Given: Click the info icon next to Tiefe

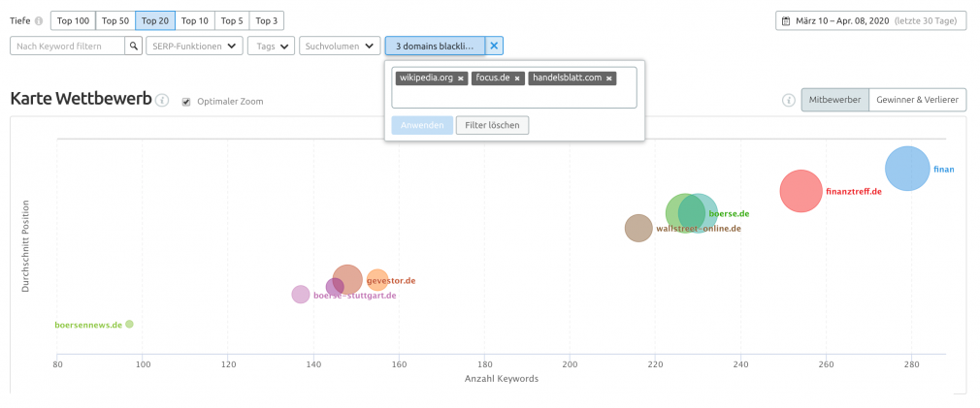Looking at the screenshot, I should [x=39, y=20].
